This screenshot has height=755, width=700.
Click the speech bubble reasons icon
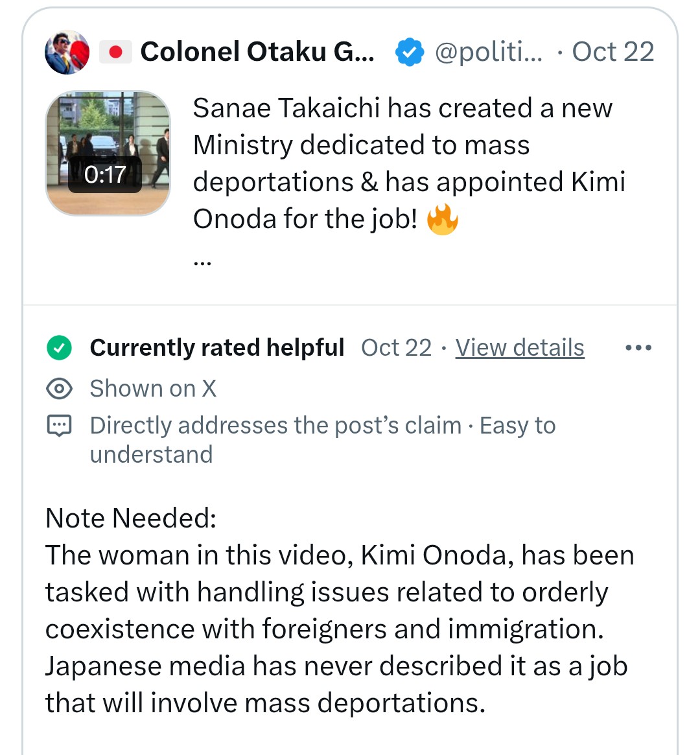[x=59, y=426]
